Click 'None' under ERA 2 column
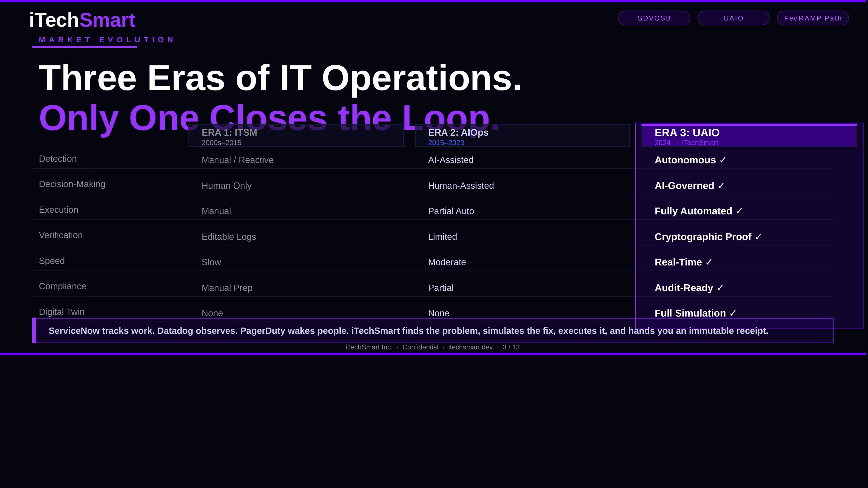Image resolution: width=868 pixels, height=488 pixels. click(438, 313)
